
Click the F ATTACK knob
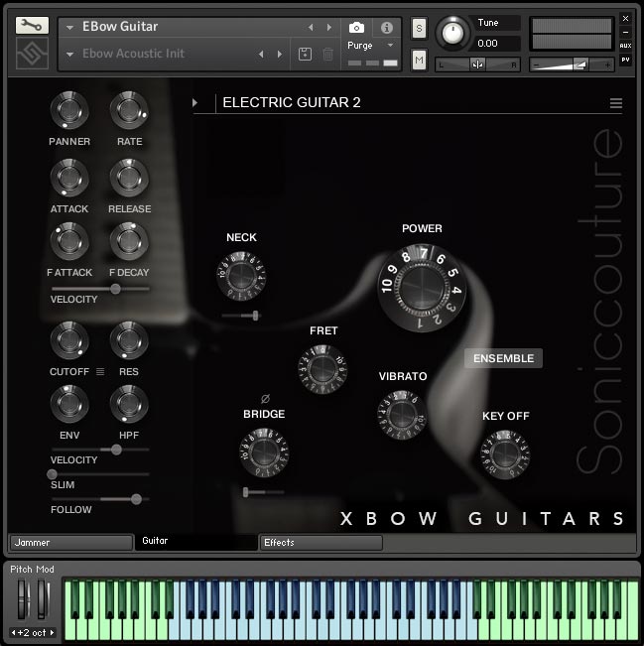point(69,241)
